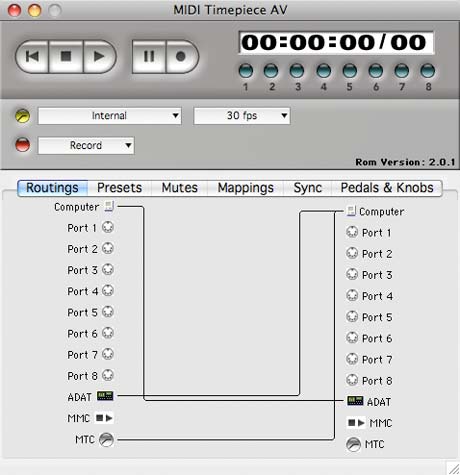Click the destination MMC transport icon

(356, 423)
